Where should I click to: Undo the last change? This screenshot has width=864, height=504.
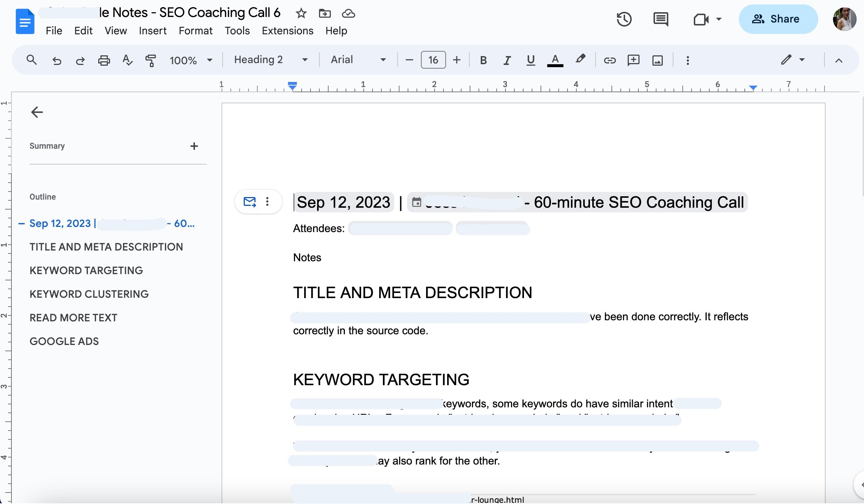(x=56, y=60)
